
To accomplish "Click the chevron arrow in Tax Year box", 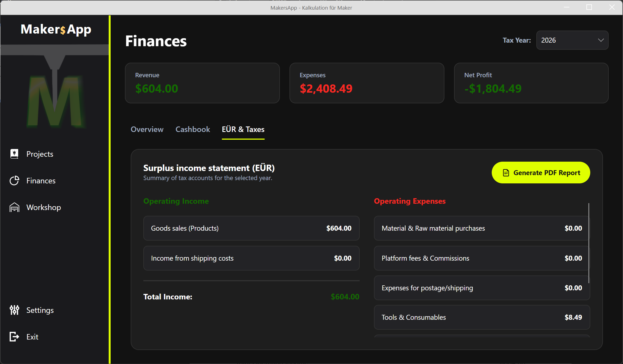I will (x=601, y=40).
